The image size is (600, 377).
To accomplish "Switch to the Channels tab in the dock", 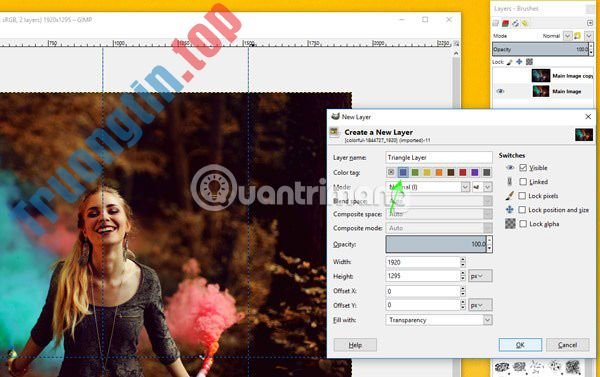I will tap(505, 24).
